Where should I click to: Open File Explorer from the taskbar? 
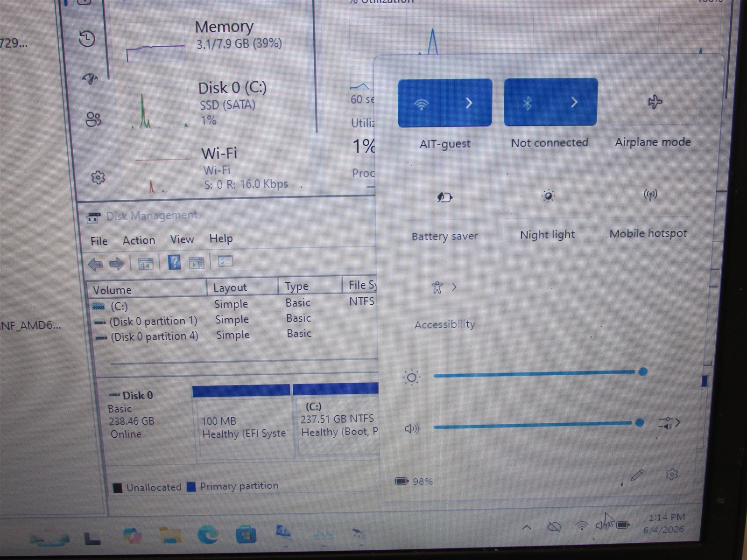(170, 535)
